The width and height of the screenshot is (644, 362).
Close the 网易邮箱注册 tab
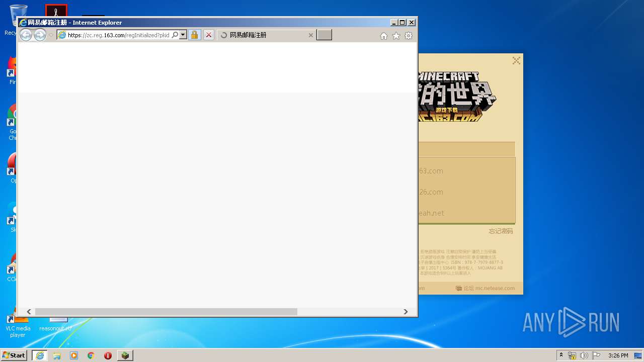click(x=310, y=35)
